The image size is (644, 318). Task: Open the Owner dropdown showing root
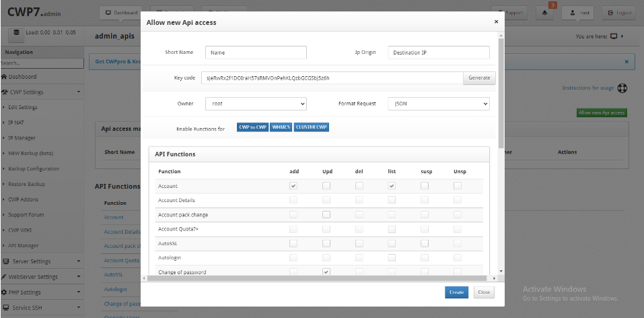pyautogui.click(x=256, y=104)
